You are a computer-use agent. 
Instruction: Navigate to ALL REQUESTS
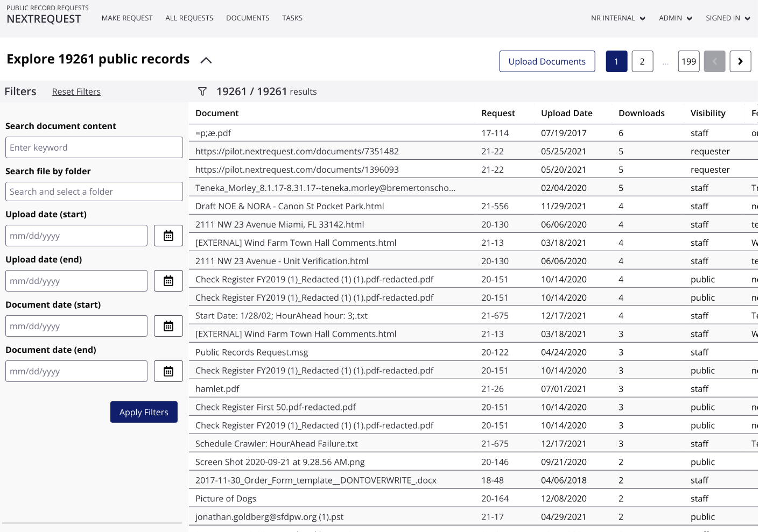(189, 18)
